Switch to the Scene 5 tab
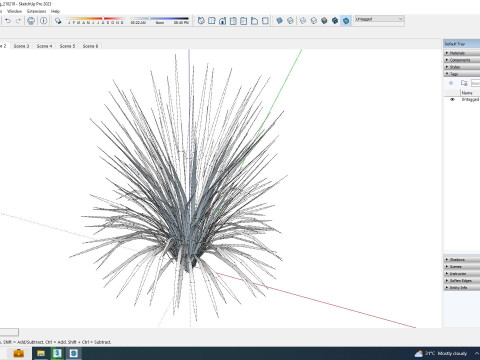 coord(67,46)
